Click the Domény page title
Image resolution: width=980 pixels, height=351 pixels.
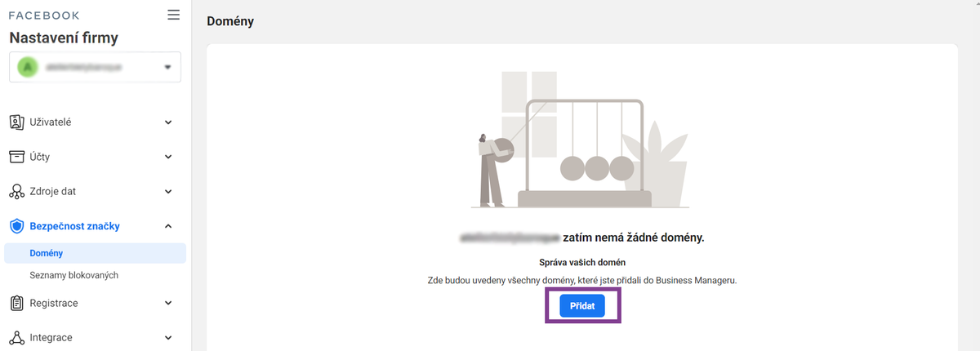coord(230,21)
